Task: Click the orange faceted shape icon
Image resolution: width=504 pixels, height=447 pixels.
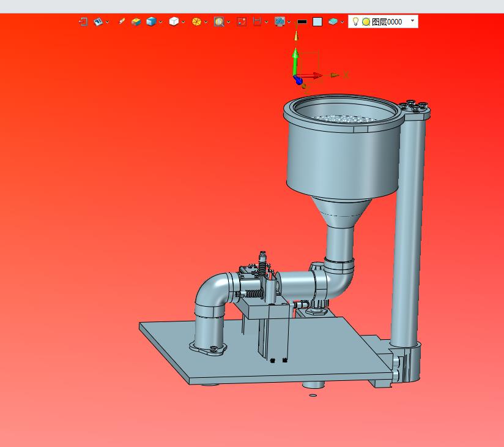Action: [x=196, y=21]
